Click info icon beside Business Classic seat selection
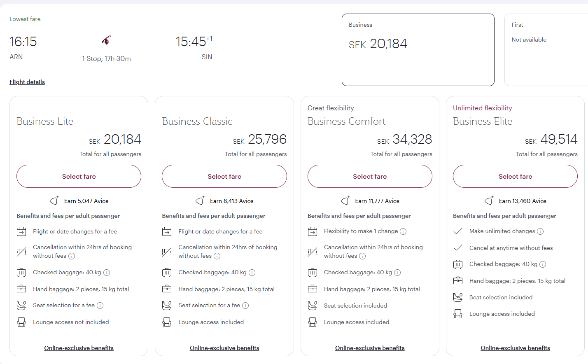The height and width of the screenshot is (364, 588). point(245,306)
